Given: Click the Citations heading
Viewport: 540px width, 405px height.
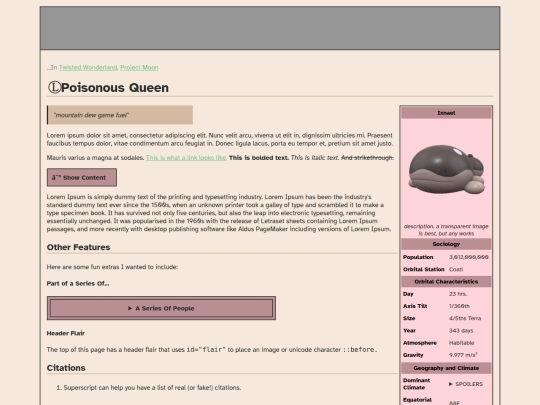Looking at the screenshot, I should point(66,368).
